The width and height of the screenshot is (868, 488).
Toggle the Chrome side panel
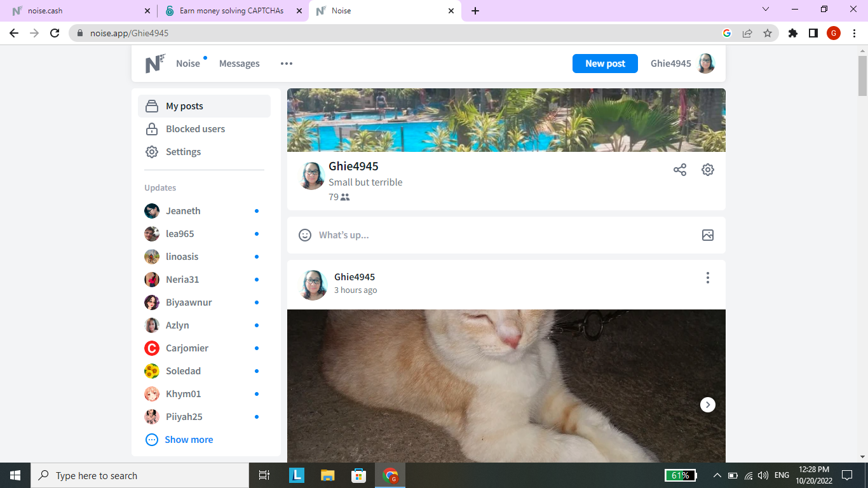click(813, 33)
